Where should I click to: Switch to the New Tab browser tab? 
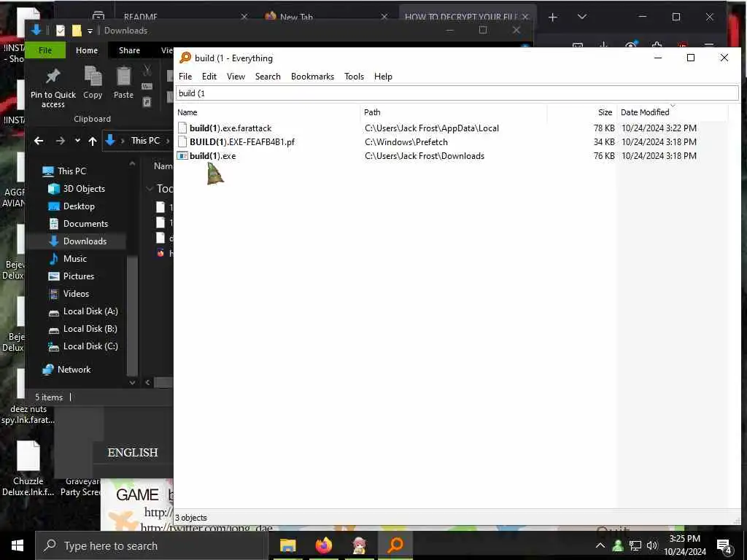coord(296,17)
